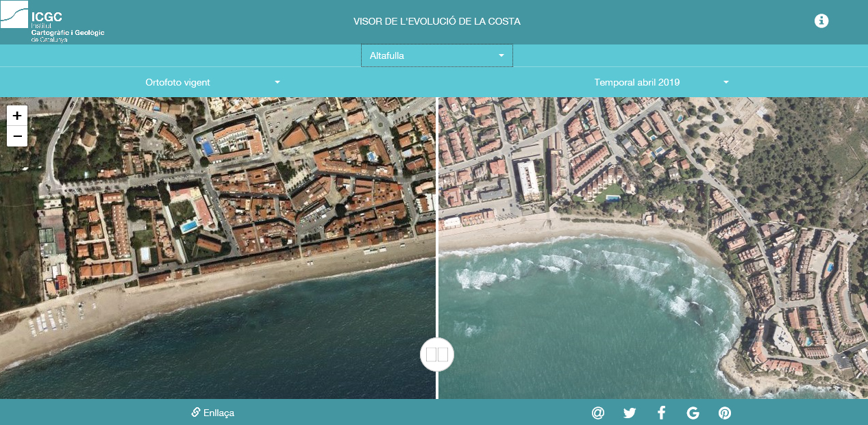Click the chain link icon beside Enllaça
This screenshot has height=425, width=868.
click(195, 412)
